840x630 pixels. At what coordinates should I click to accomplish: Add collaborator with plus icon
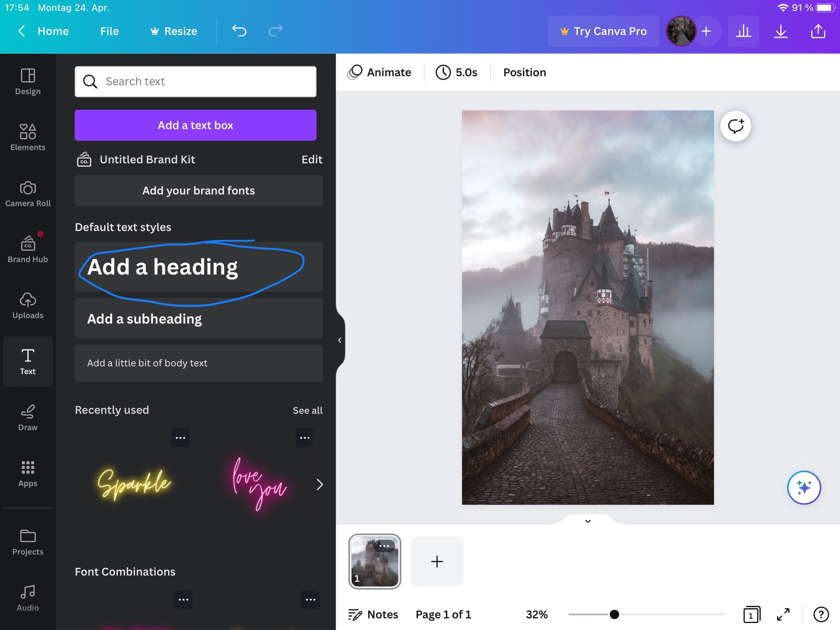point(706,31)
